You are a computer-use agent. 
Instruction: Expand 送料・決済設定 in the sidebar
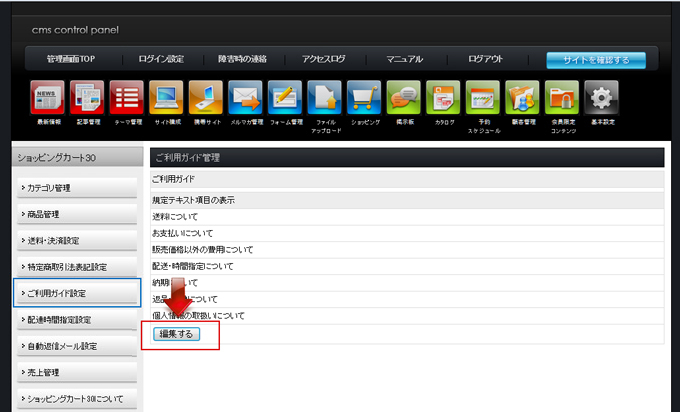click(76, 240)
